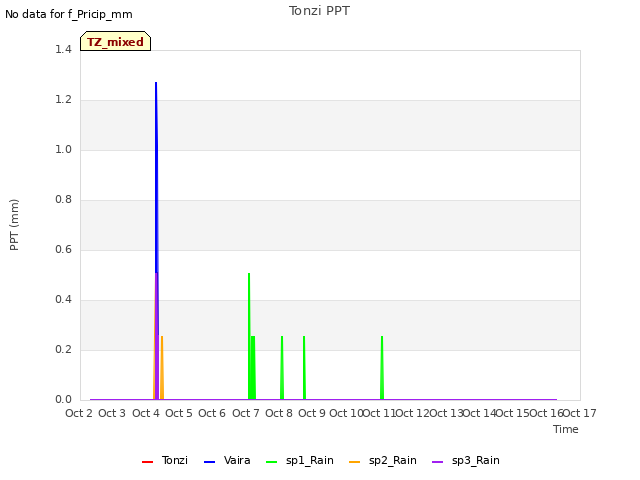This screenshot has width=640, height=480.
Task: Click the Oct 9 x-axis tick label
Action: [x=312, y=413]
